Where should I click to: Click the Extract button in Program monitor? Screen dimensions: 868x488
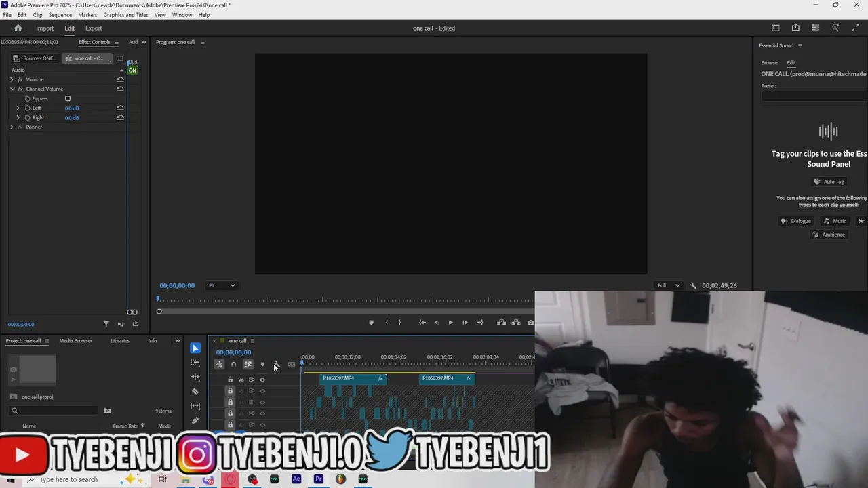pyautogui.click(x=516, y=323)
